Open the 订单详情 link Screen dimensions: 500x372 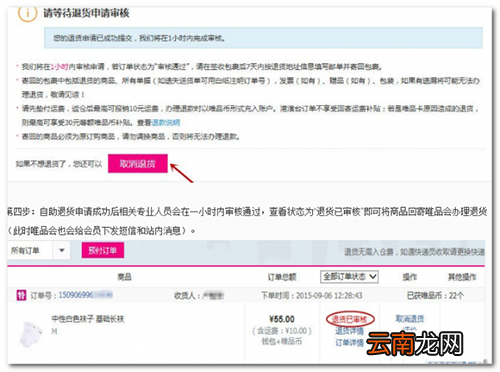(x=349, y=342)
